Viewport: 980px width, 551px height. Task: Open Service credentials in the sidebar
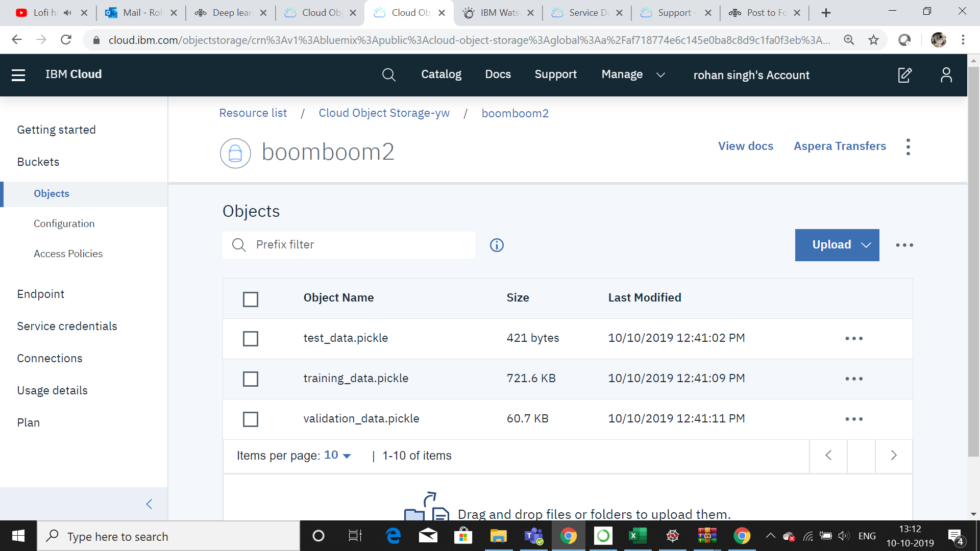(x=67, y=327)
